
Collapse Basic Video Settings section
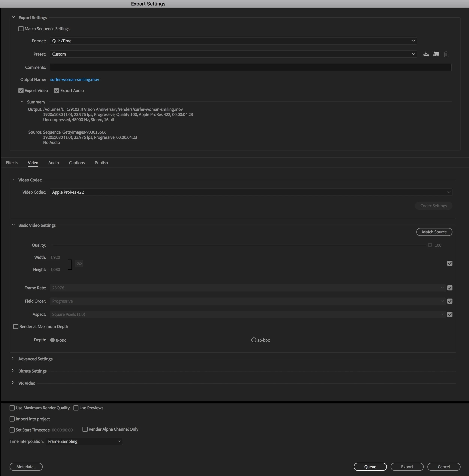(x=13, y=225)
